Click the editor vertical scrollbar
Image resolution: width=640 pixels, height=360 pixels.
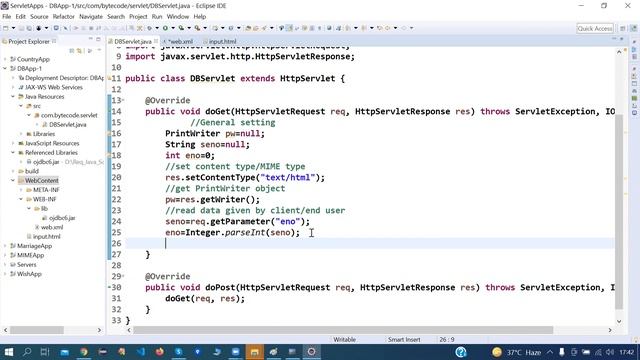tap(619, 211)
